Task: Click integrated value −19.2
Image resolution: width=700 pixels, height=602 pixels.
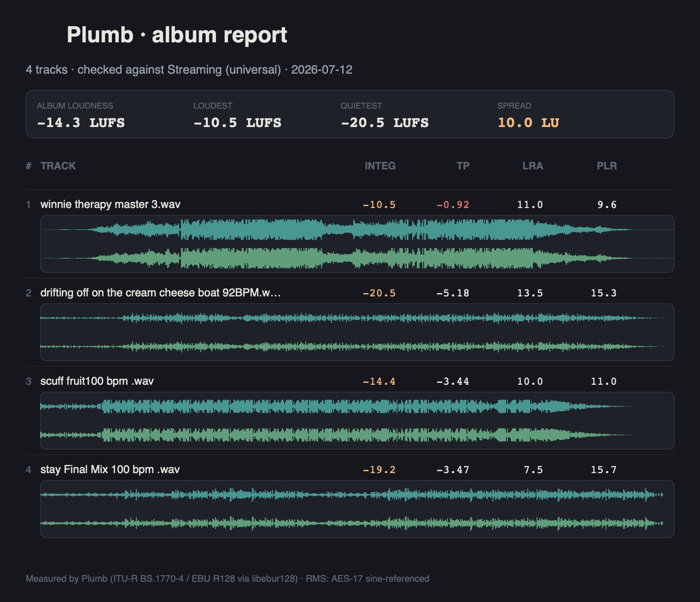Action: (x=379, y=470)
